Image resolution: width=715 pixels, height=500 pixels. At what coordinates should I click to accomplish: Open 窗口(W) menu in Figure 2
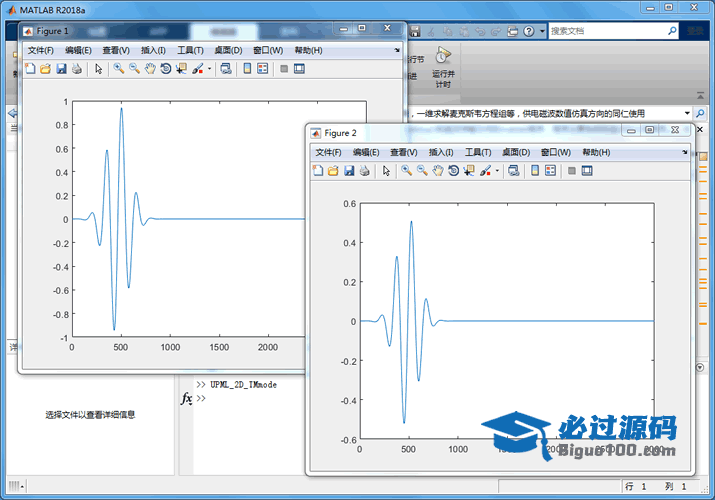coord(556,152)
